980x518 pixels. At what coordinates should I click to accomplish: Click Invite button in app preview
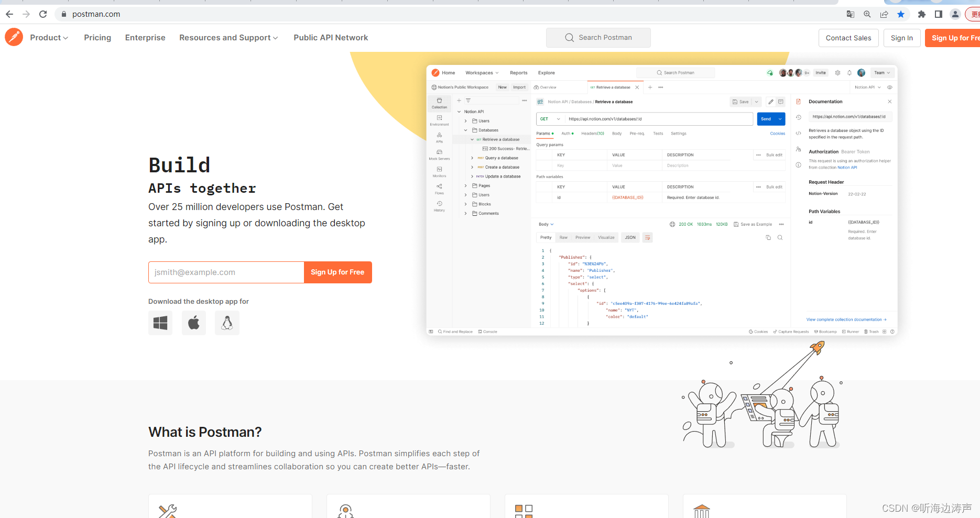(x=821, y=73)
